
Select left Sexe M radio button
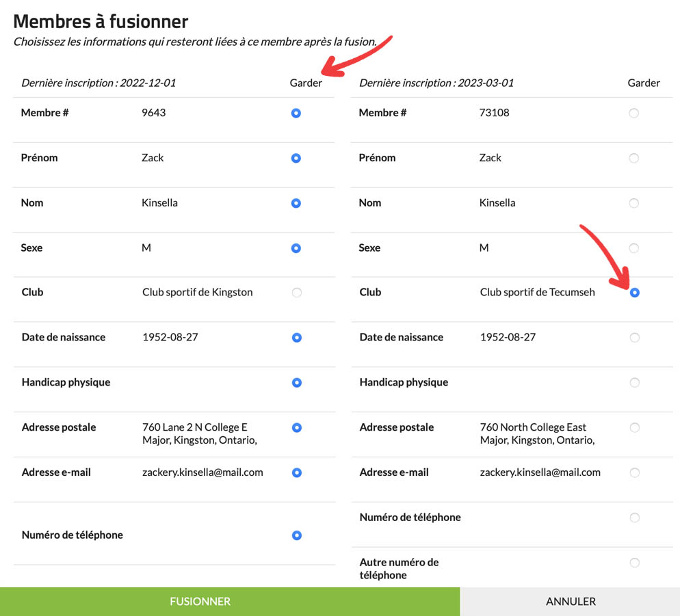point(296,248)
